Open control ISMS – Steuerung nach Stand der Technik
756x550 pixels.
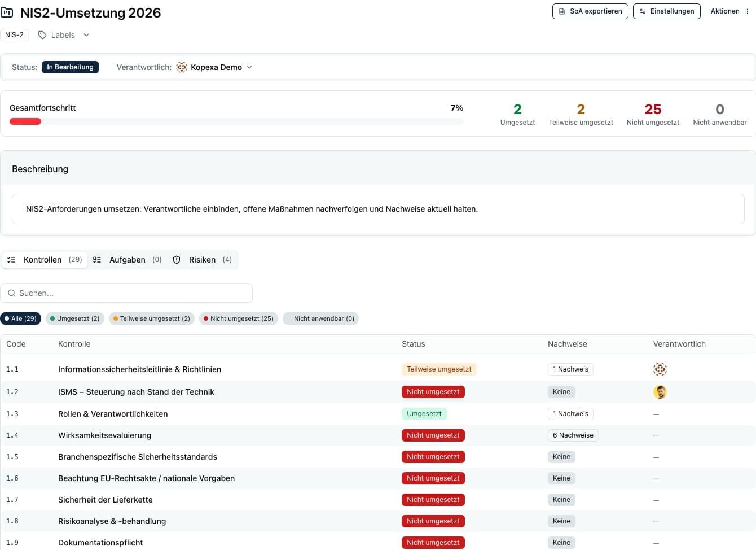click(x=137, y=392)
